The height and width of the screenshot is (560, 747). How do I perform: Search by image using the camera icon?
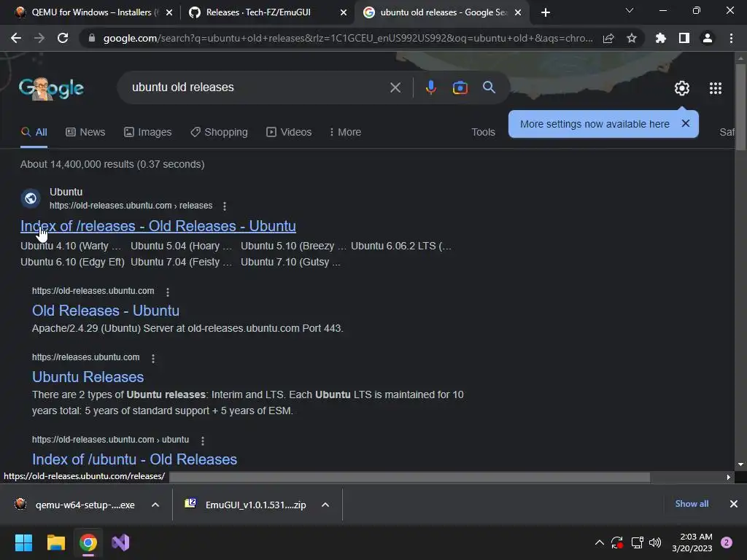tap(460, 87)
